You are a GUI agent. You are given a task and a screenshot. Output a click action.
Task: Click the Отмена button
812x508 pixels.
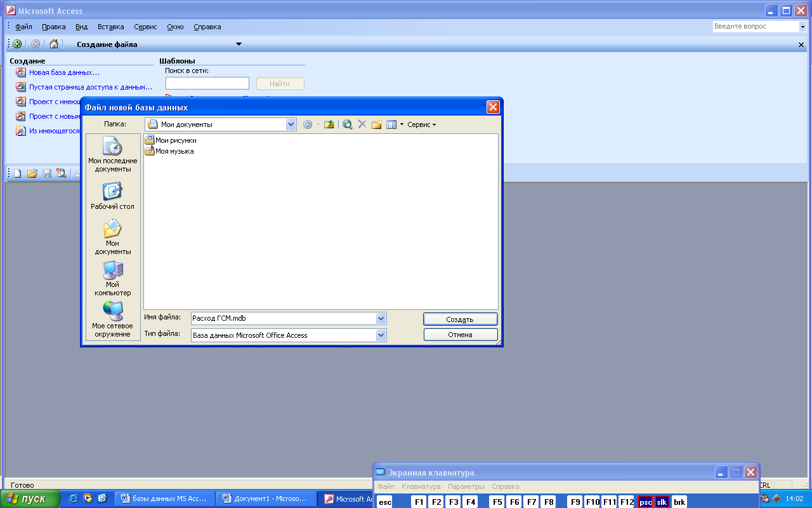coord(460,335)
